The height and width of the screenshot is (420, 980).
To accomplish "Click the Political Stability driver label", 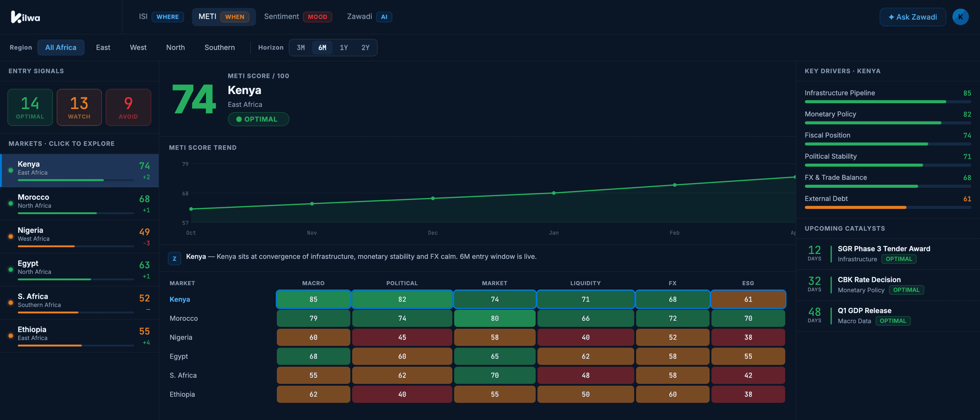I will (x=831, y=156).
